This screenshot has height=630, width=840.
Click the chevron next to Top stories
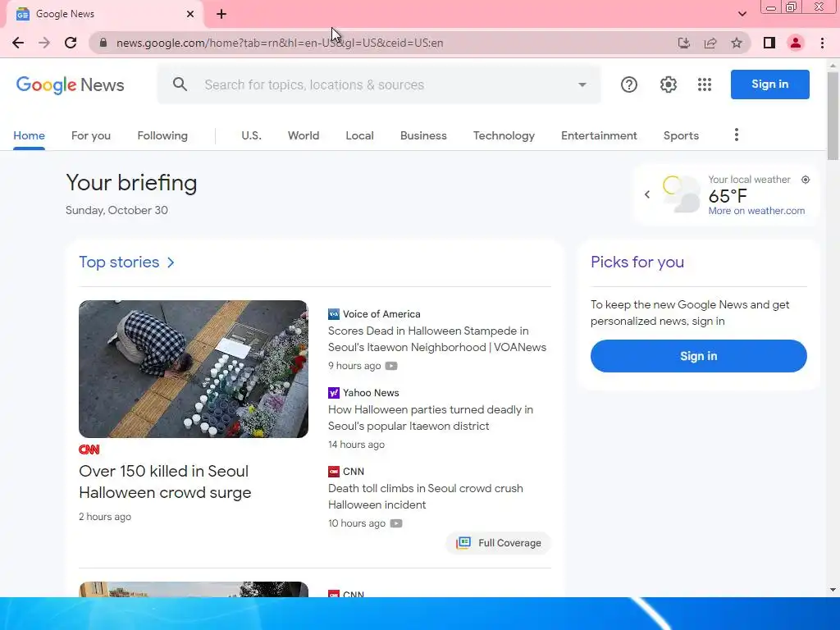[x=171, y=262]
